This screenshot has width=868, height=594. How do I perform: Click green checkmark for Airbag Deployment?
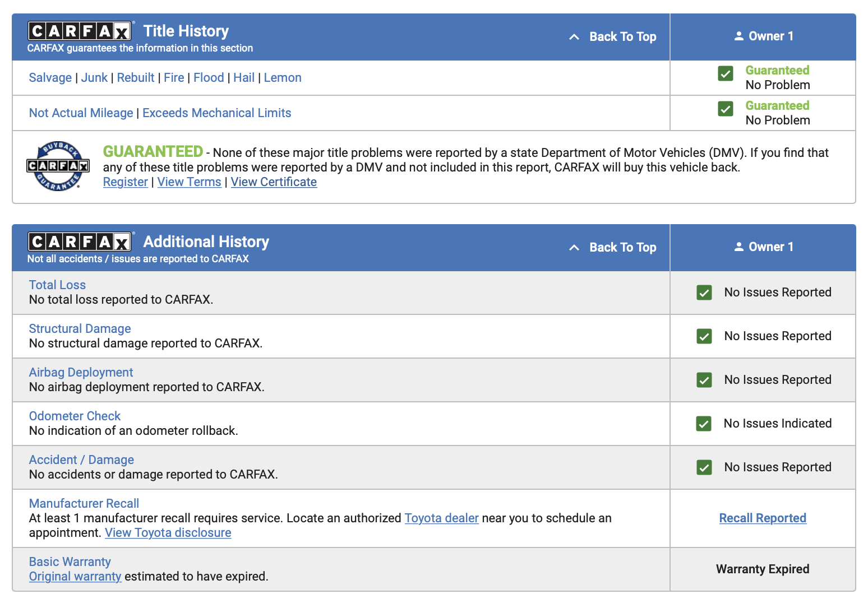point(704,380)
